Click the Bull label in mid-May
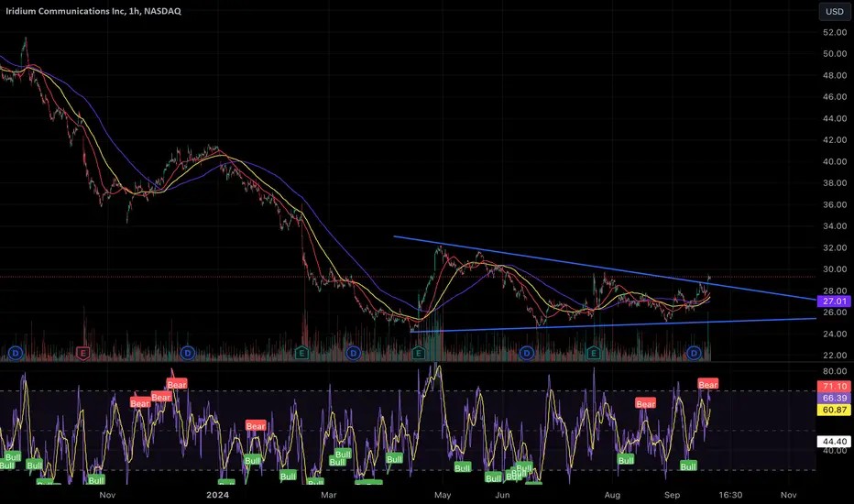854x504 pixels. coord(462,467)
